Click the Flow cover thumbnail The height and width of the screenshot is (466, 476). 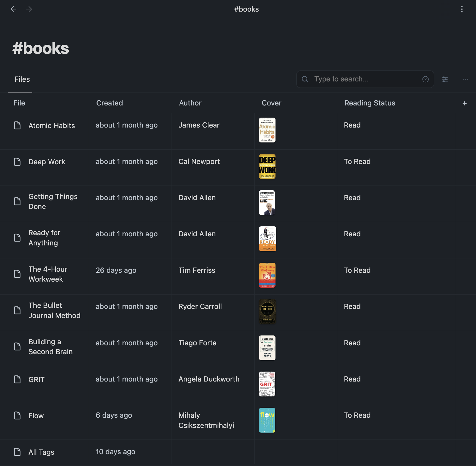tap(267, 420)
